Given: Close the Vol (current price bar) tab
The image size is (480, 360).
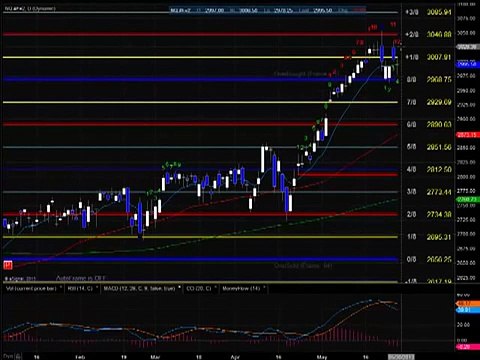Looking at the screenshot, I should [x=61, y=287].
